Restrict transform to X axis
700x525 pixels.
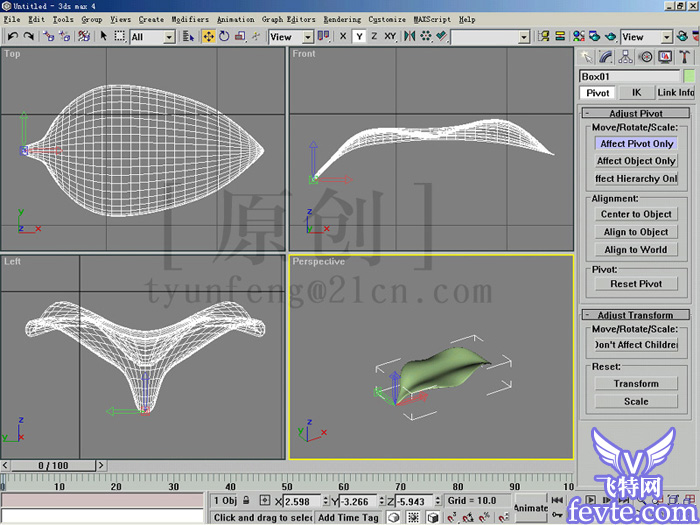point(343,37)
